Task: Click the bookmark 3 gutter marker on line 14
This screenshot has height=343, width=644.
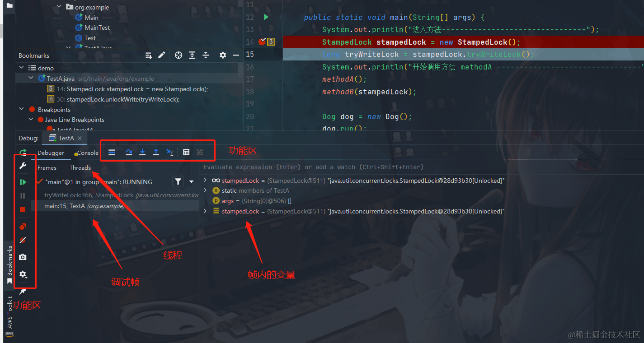Action: click(271, 42)
